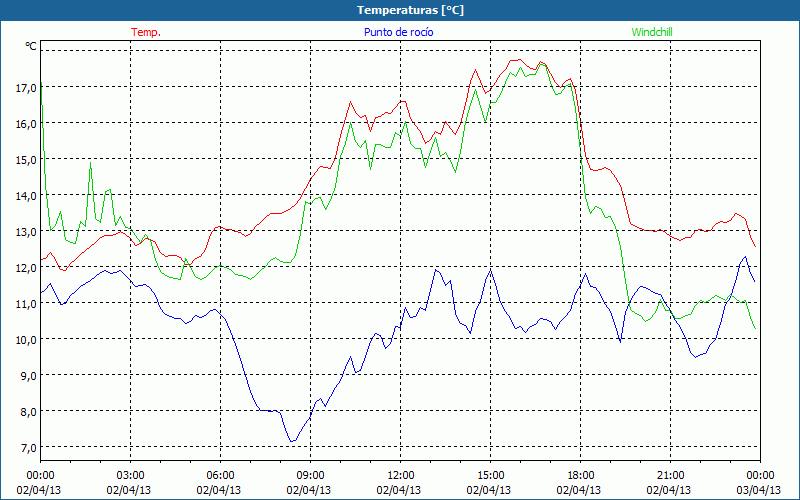Click the 03/04/13 date label
The width and height of the screenshot is (800, 500).
[x=759, y=490]
